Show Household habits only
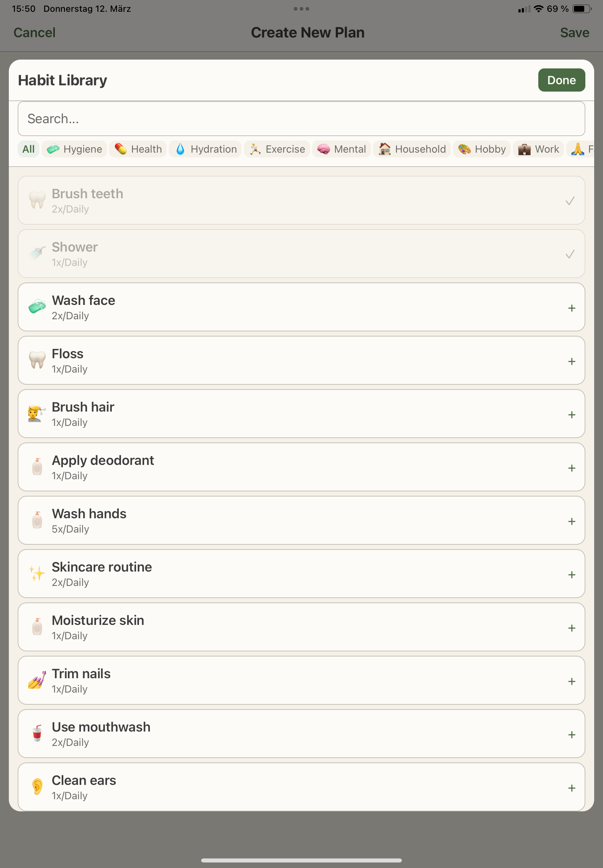 click(x=411, y=149)
